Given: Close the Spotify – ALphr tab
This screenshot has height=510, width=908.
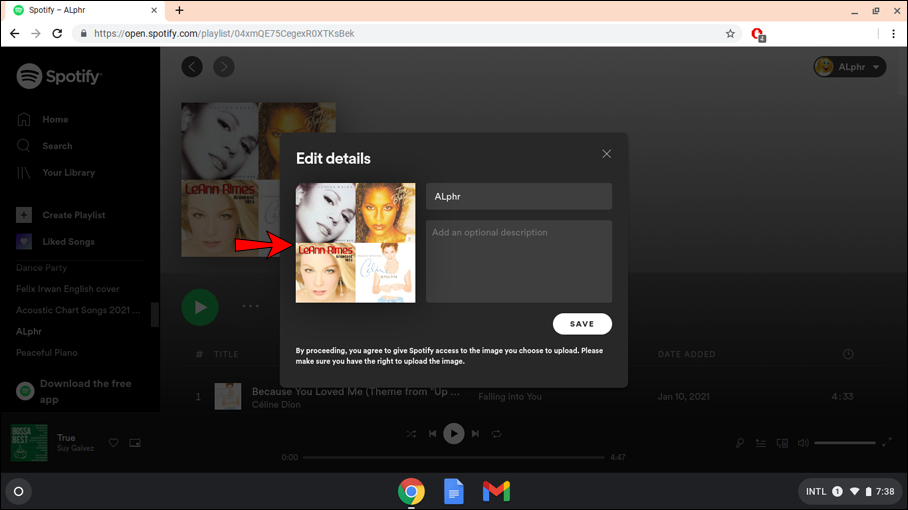Looking at the screenshot, I should 154,10.
